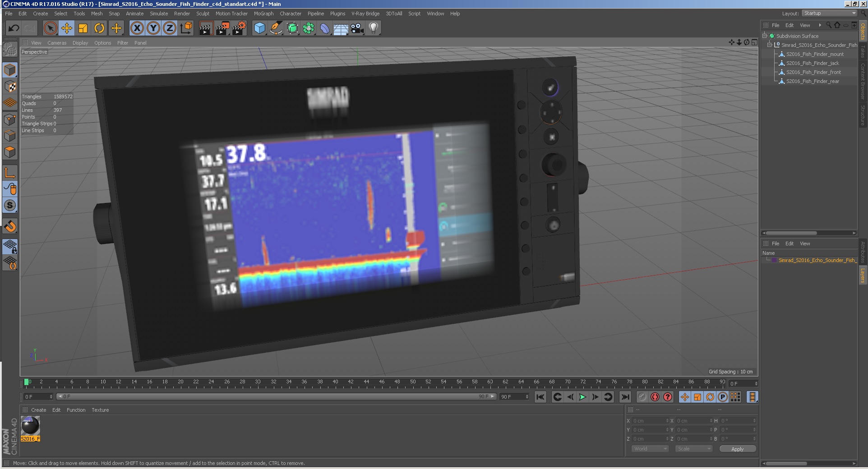
Task: Toggle Y axis lock
Action: (153, 28)
